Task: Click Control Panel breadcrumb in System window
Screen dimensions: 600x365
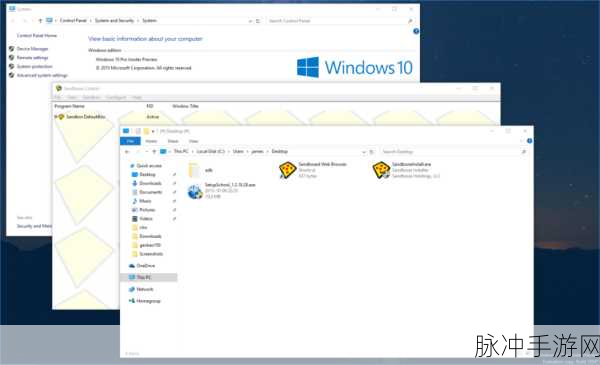Action: 73,21
